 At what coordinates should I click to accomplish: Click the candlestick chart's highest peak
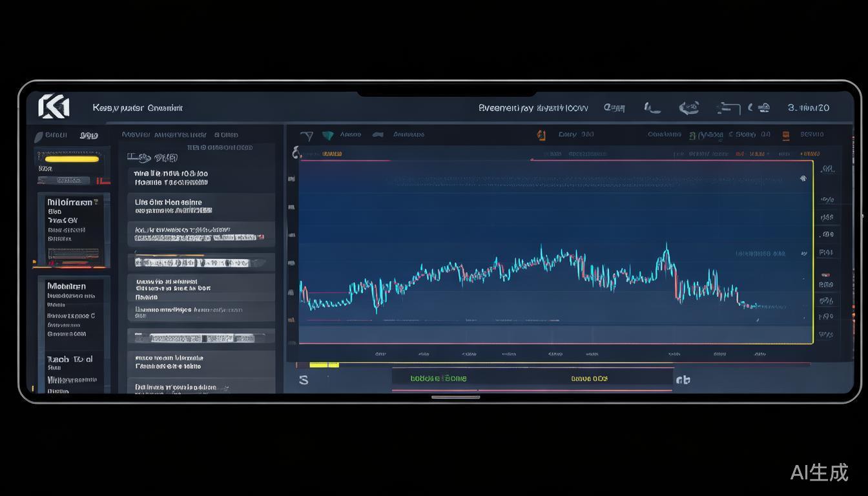pos(666,245)
